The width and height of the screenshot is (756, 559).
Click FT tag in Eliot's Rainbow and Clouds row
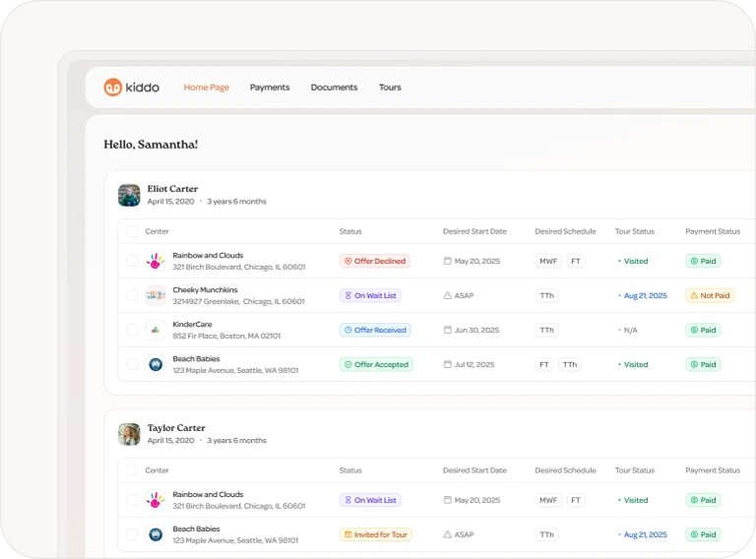tap(576, 261)
